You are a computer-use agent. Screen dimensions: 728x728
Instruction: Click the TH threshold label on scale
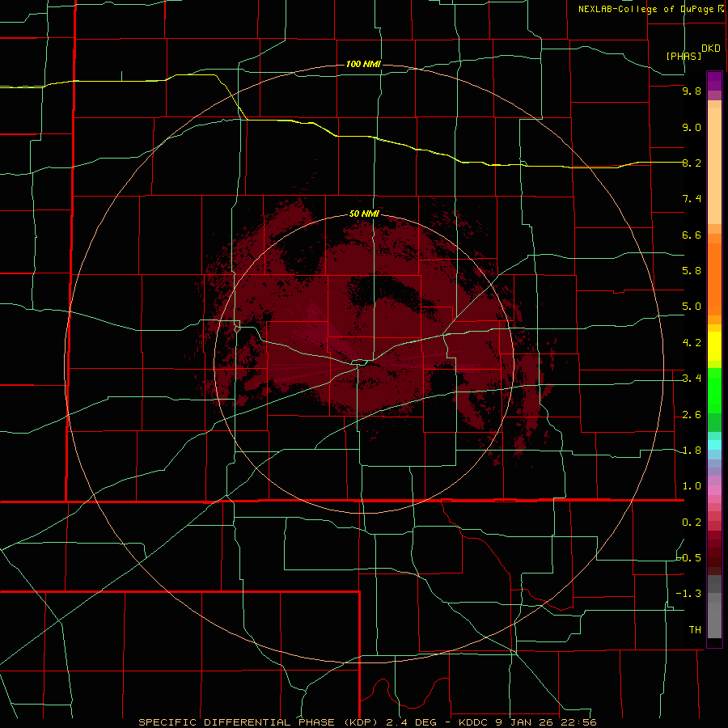[x=695, y=630]
